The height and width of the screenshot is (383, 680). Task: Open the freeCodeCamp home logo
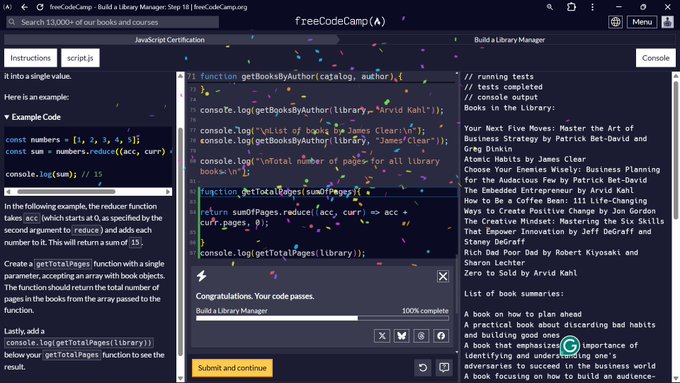[x=340, y=21]
